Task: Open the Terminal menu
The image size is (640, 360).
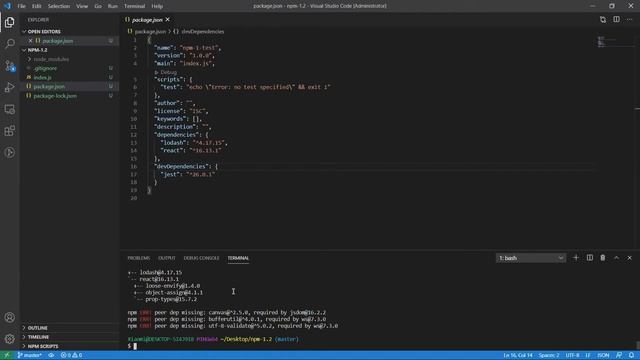Action: point(135,6)
